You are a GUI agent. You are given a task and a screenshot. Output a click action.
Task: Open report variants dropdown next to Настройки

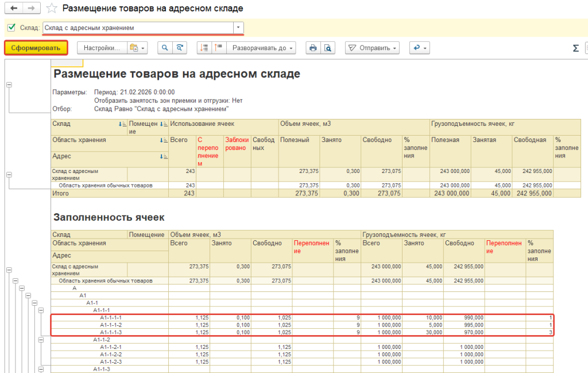click(137, 48)
